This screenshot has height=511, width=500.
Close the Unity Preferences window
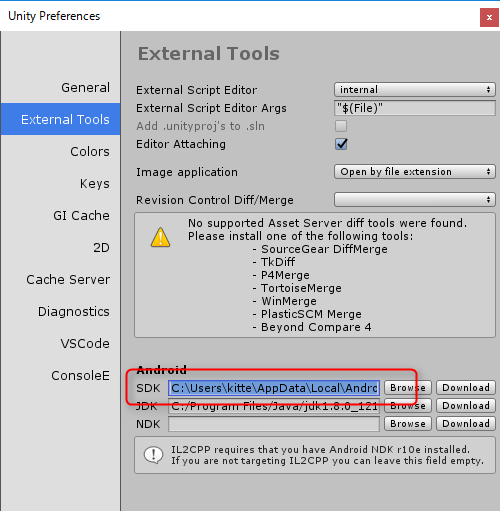(x=489, y=17)
